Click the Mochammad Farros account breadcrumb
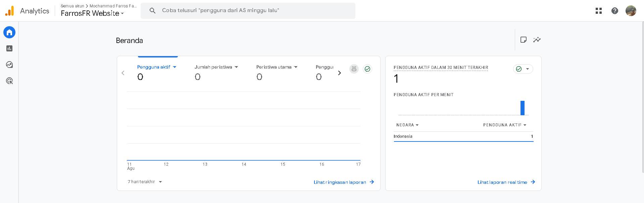Screen dimensions: 644x203 click(113, 6)
